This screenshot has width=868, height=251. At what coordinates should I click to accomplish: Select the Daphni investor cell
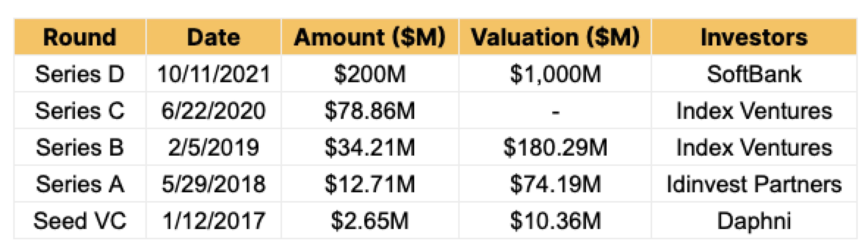click(754, 221)
